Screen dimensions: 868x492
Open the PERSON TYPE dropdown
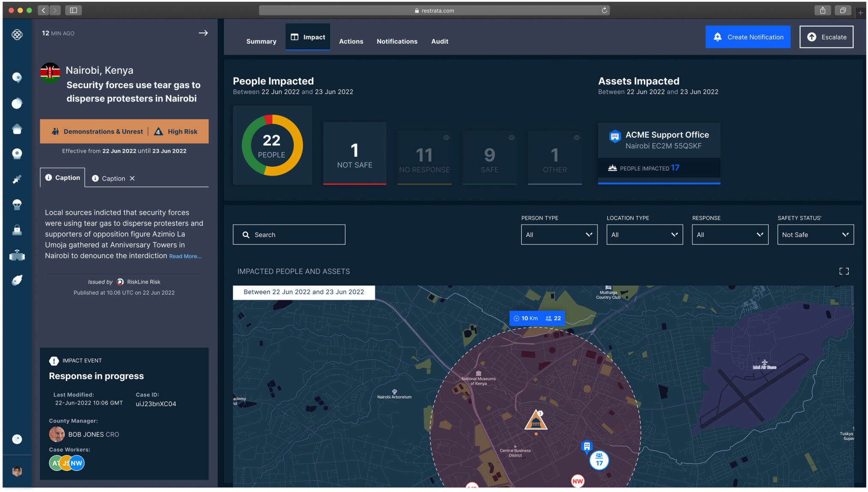click(x=559, y=234)
